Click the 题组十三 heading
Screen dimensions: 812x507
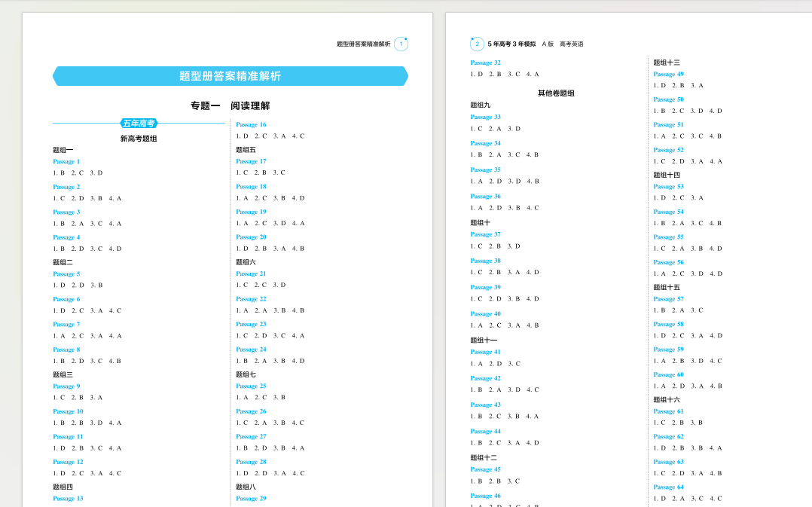point(667,63)
